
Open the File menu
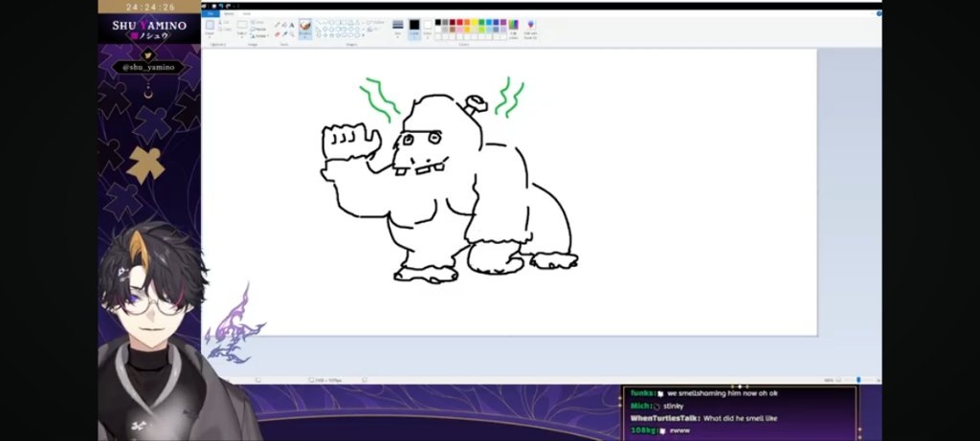point(210,13)
